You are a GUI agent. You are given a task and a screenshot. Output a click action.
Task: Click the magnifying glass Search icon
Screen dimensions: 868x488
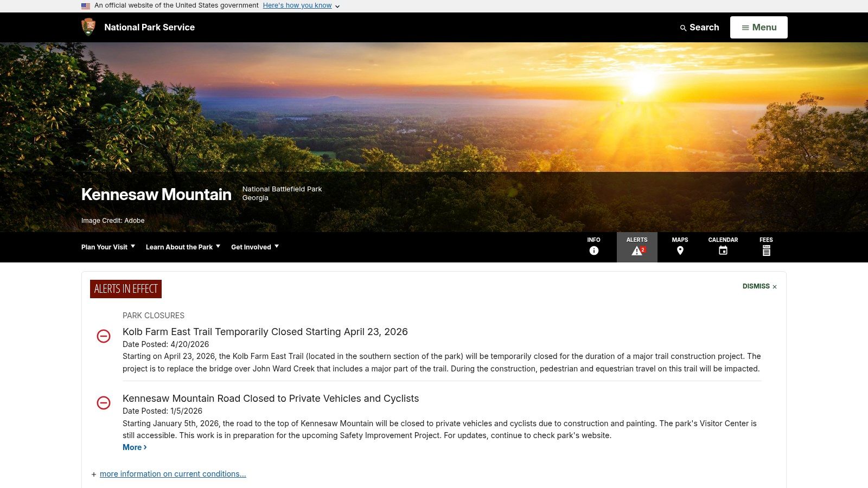pyautogui.click(x=683, y=28)
